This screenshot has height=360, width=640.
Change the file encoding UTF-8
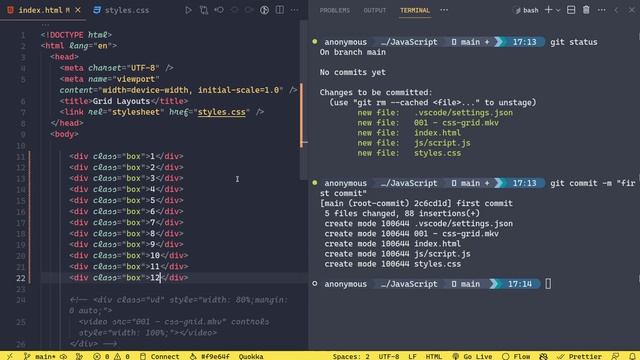coord(389,356)
